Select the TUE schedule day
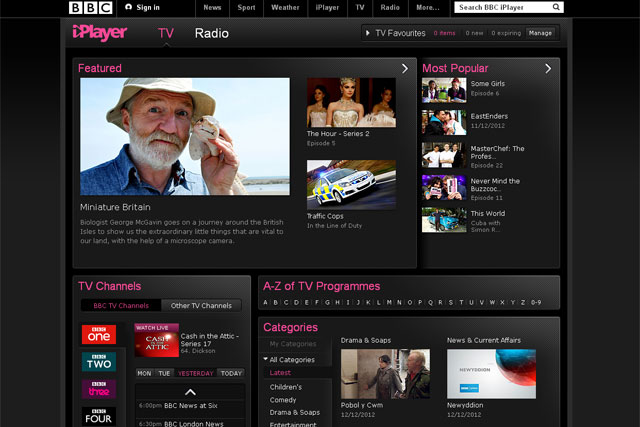 164,373
